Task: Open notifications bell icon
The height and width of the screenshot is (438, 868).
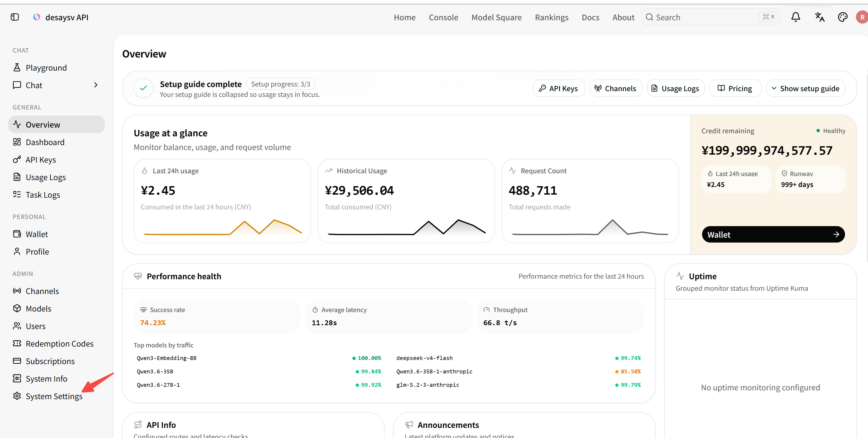Action: (x=795, y=17)
